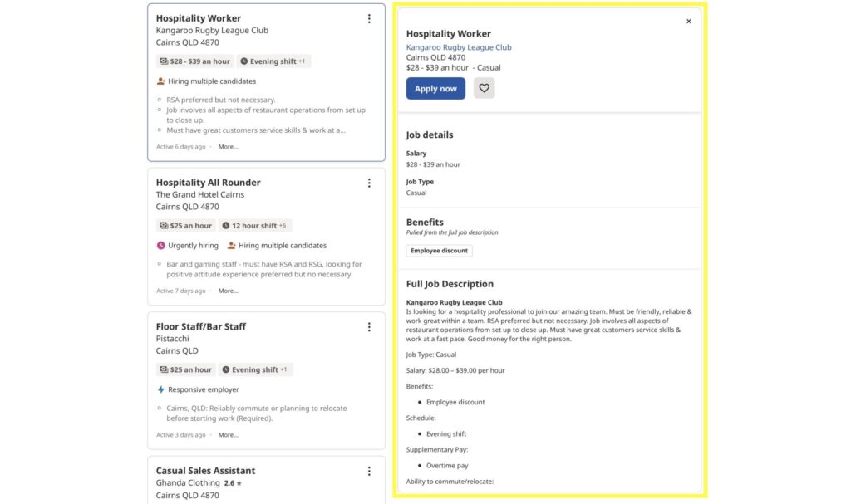Click the Full Job Description heading
The height and width of the screenshot is (504, 851).
pos(450,284)
